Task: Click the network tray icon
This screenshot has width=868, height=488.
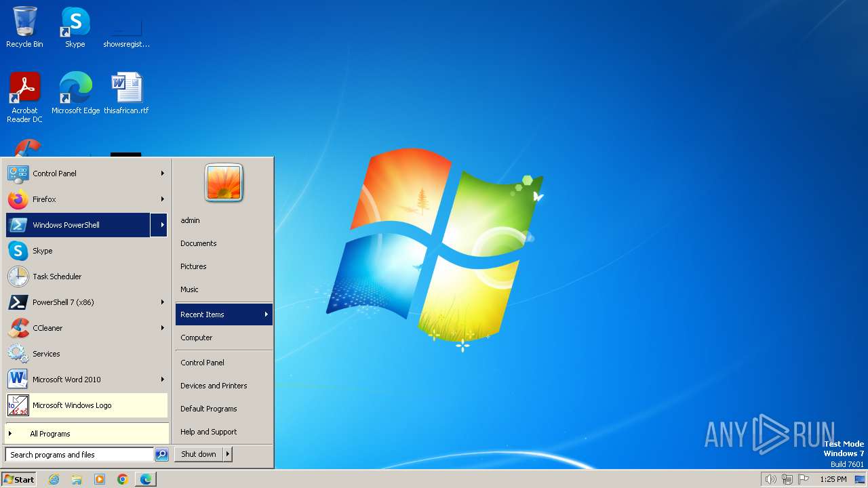Action: click(787, 479)
